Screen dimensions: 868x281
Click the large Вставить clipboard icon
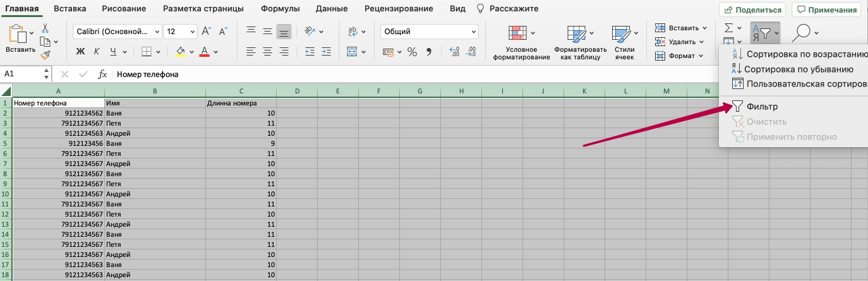(x=18, y=34)
